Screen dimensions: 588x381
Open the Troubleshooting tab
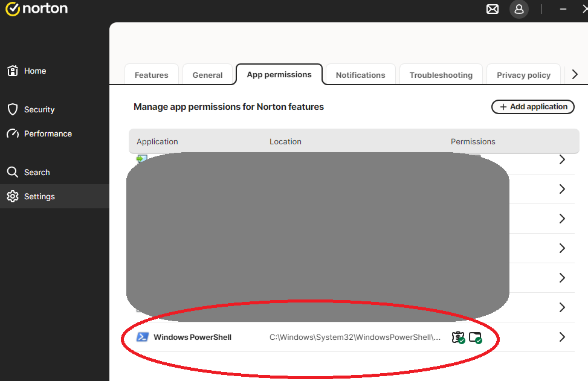(441, 74)
